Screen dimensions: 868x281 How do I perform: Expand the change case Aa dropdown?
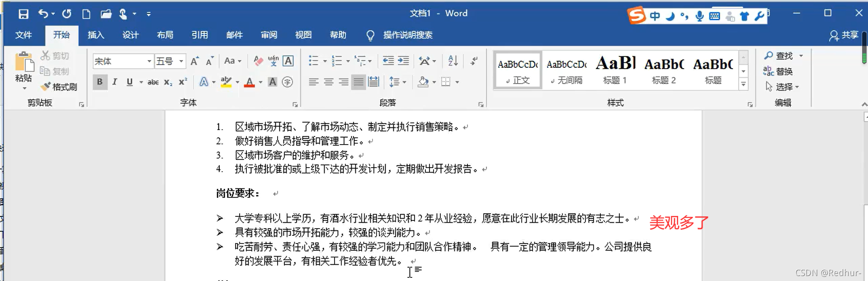pyautogui.click(x=233, y=61)
